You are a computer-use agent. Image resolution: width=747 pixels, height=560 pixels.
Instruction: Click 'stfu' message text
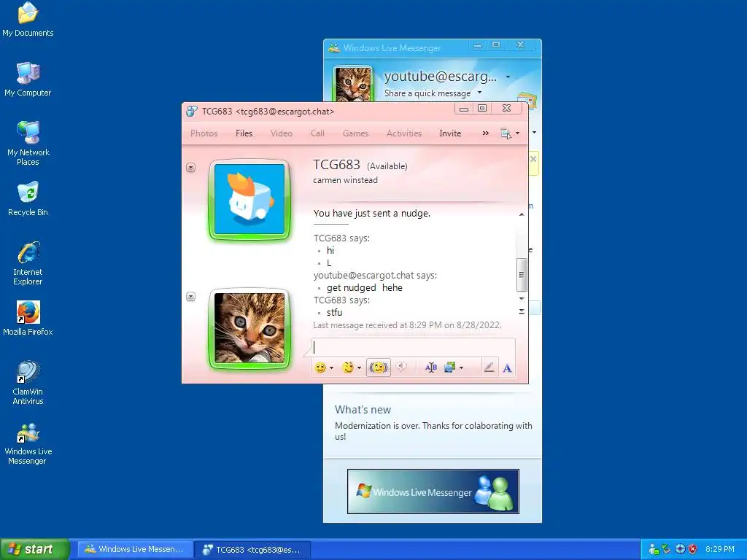334,312
